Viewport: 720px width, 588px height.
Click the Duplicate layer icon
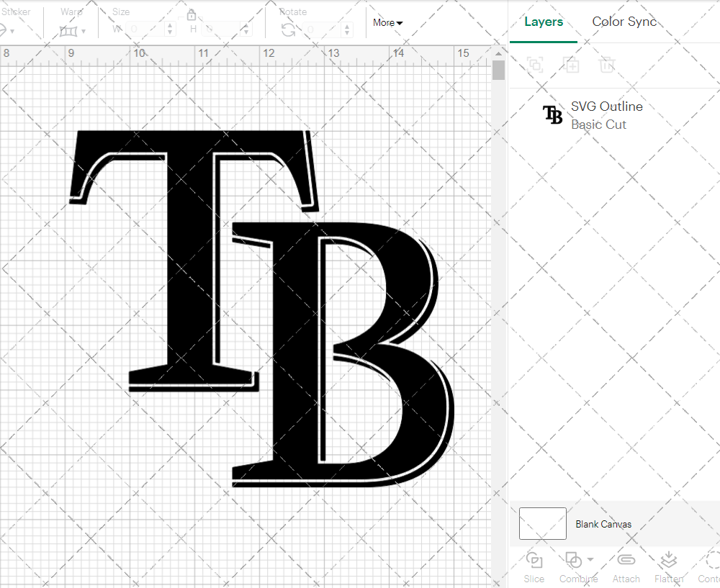(x=571, y=65)
